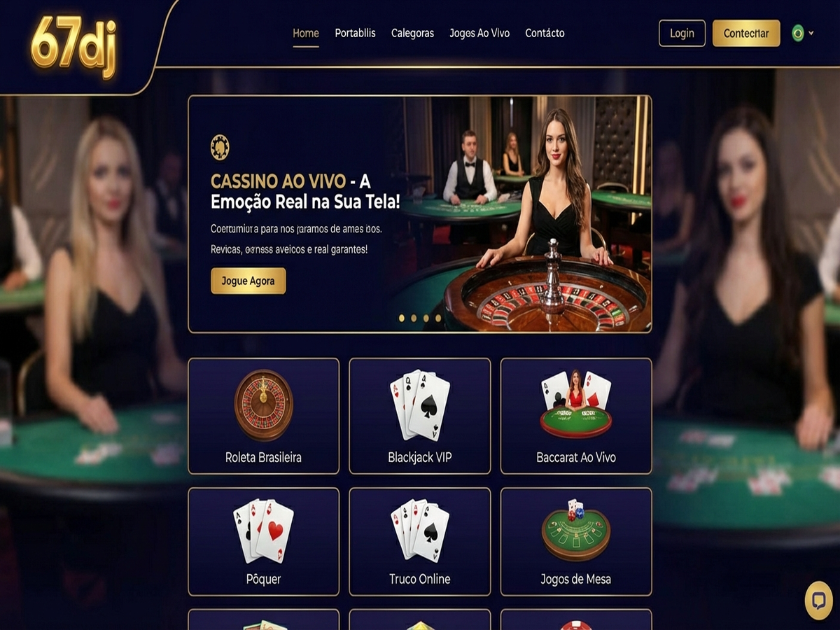Click the Login button
Viewport: 840px width, 630px height.
[682, 33]
